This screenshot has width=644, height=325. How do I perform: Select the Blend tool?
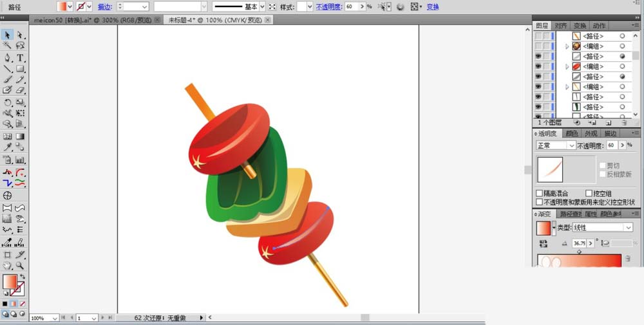point(20,147)
